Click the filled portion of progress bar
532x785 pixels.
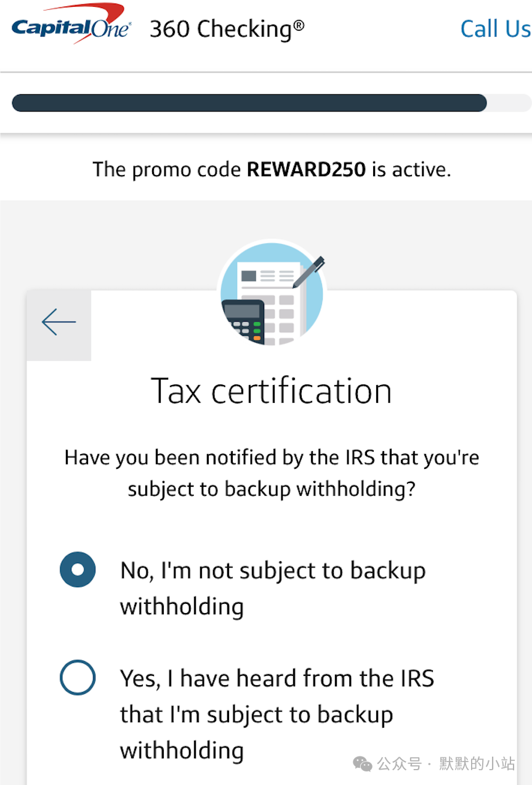click(x=249, y=103)
